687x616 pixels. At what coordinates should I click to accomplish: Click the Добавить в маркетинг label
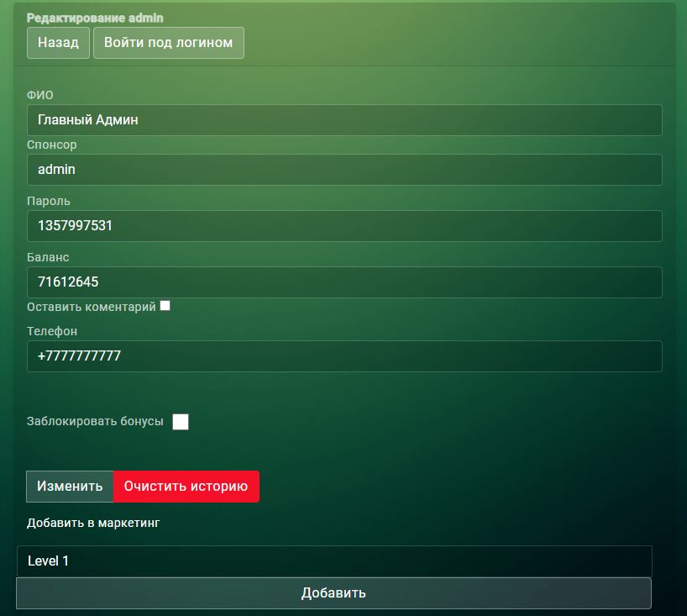pyautogui.click(x=93, y=523)
